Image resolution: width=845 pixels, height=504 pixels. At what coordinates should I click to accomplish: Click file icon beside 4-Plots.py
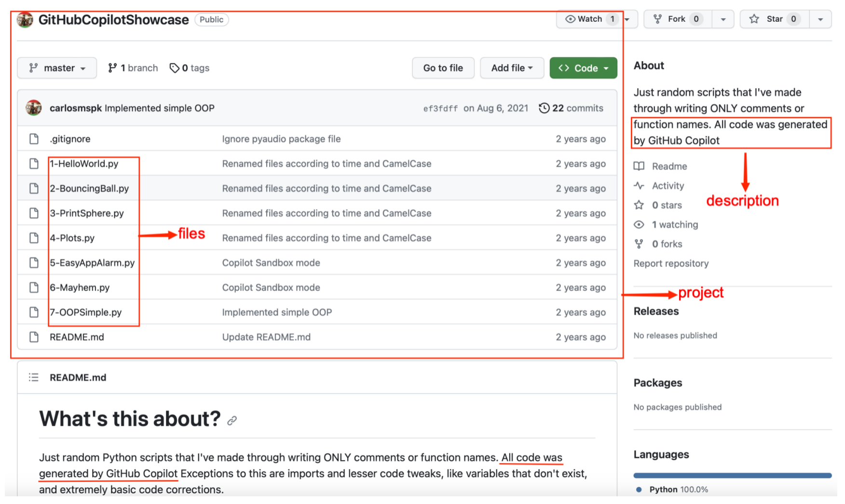tap(34, 238)
